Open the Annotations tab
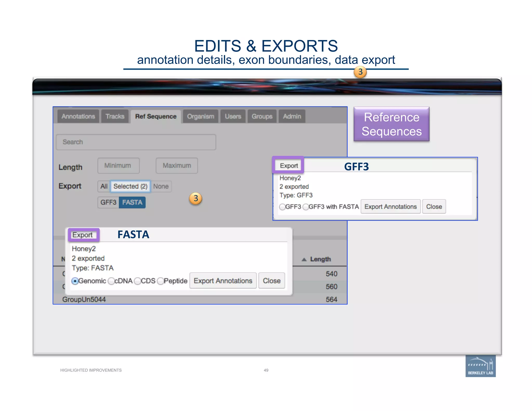Viewport: 532px width, 411px height. pos(78,116)
